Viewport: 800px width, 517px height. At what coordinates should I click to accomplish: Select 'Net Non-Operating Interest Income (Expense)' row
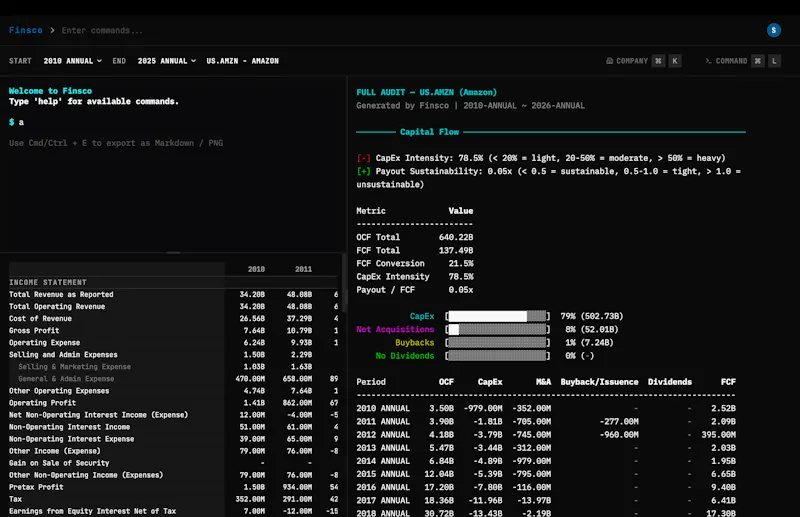click(173, 415)
